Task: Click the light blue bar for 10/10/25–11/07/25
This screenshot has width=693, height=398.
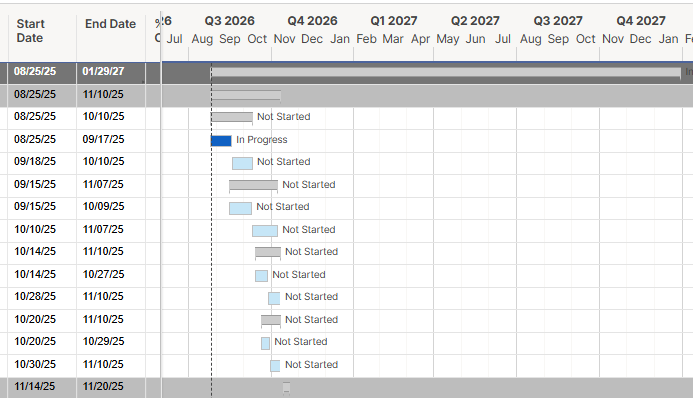Action: coord(265,231)
